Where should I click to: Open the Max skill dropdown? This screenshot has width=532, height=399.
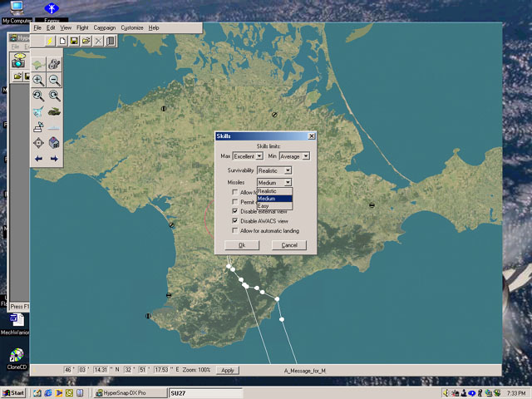259,156
